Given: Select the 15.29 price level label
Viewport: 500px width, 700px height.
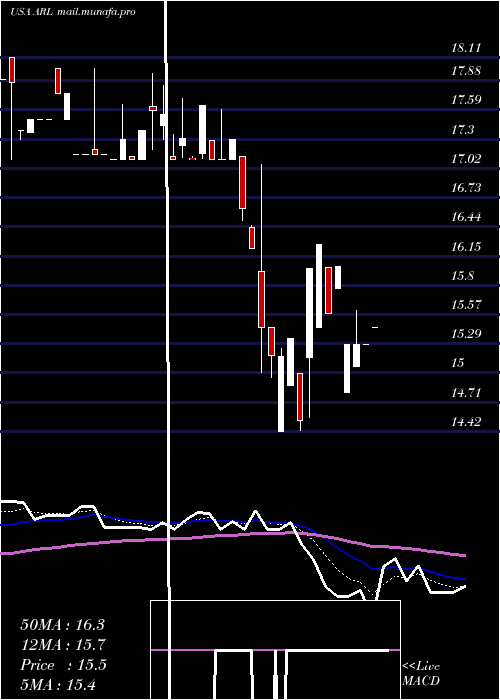Looking at the screenshot, I should pyautogui.click(x=466, y=333).
